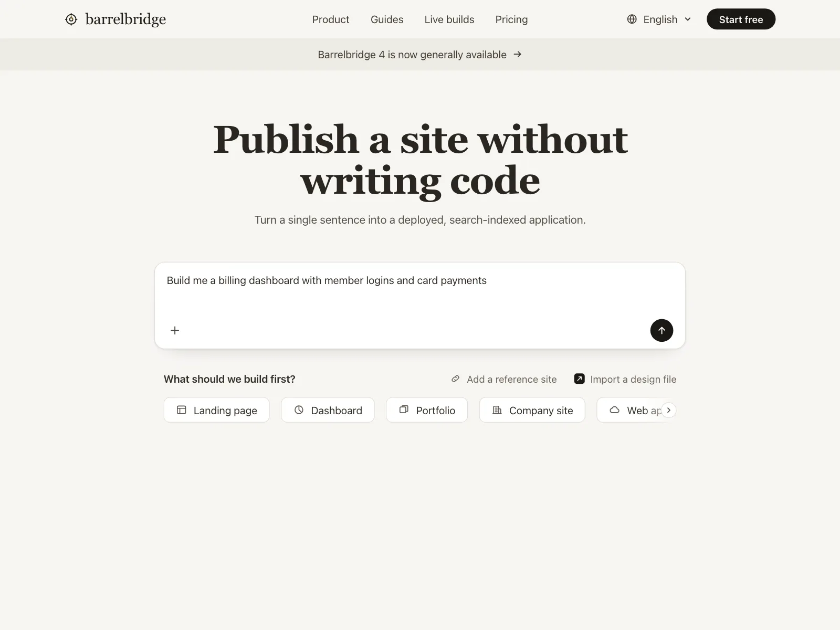Open the English language dropdown
This screenshot has height=630, width=840.
tap(659, 19)
